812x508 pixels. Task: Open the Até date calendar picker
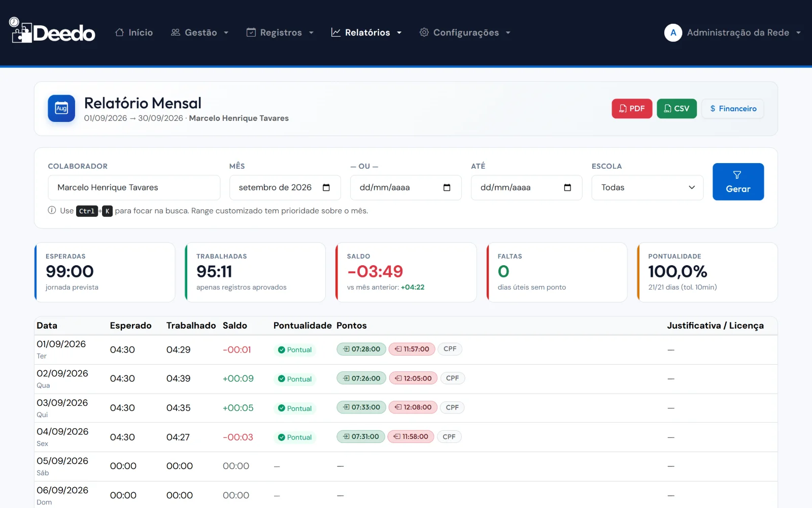567,187
